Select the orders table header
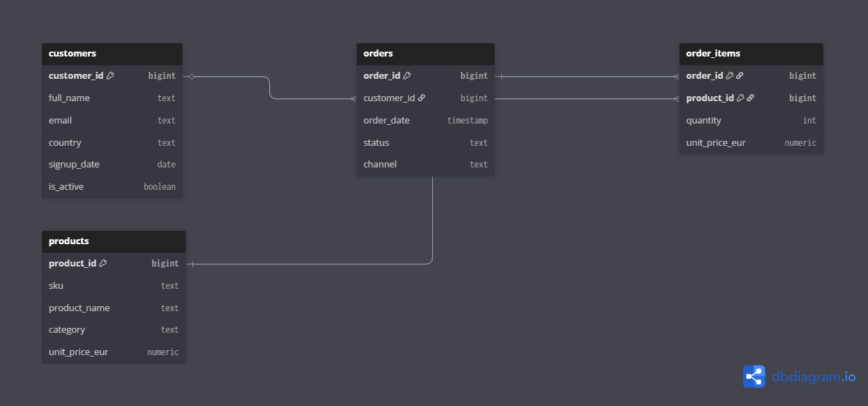 pos(425,54)
